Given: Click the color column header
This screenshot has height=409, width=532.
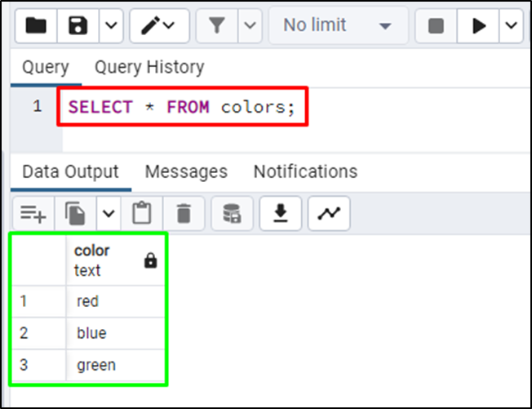Looking at the screenshot, I should pyautogui.click(x=115, y=260).
